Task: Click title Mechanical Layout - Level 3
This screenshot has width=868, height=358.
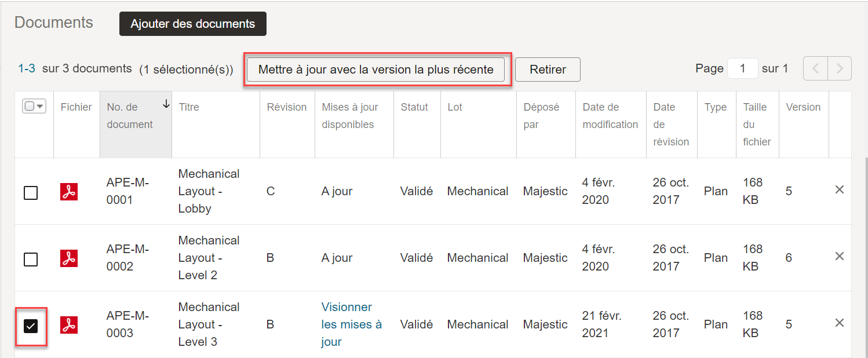Action: pyautogui.click(x=209, y=324)
